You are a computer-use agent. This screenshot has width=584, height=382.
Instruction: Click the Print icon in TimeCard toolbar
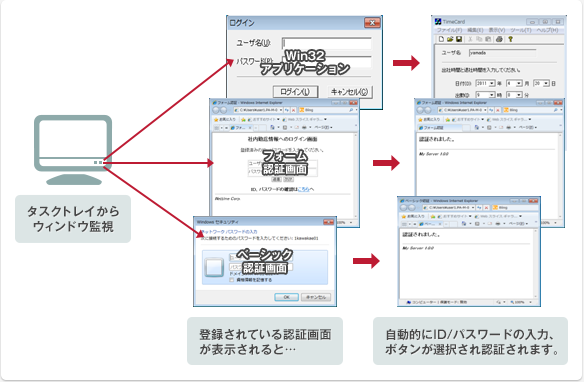(499, 39)
